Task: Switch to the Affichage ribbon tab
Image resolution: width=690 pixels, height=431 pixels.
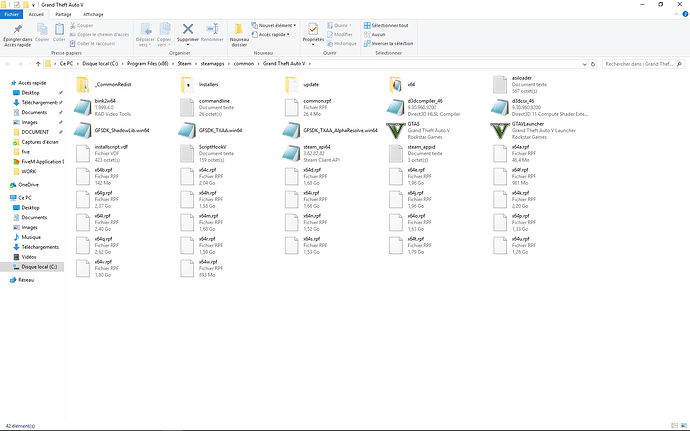Action: point(93,15)
